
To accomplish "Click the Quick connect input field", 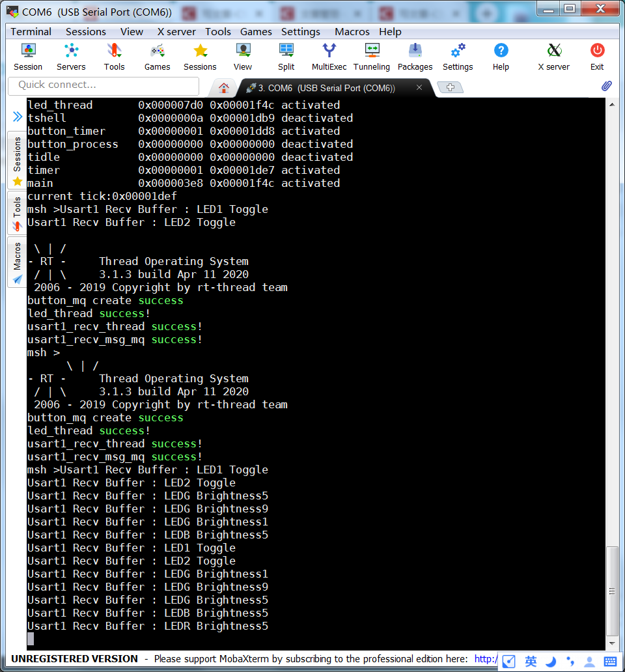I will (x=104, y=86).
